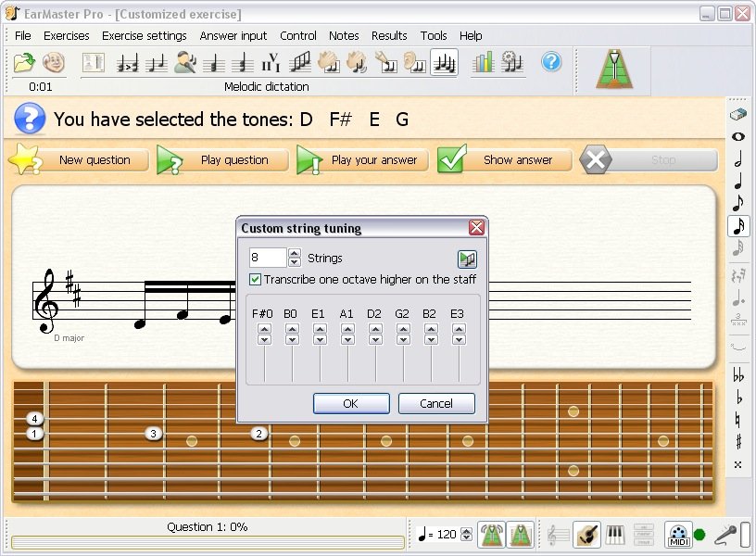Switch to guitar fretboard interface

(x=586, y=535)
